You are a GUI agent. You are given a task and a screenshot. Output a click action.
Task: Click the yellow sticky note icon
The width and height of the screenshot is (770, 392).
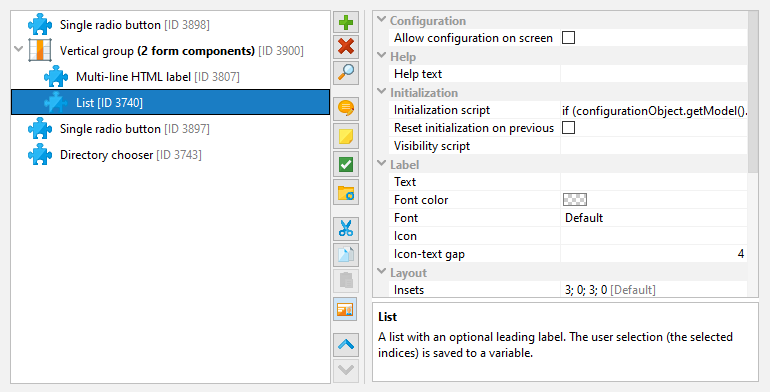tap(346, 137)
